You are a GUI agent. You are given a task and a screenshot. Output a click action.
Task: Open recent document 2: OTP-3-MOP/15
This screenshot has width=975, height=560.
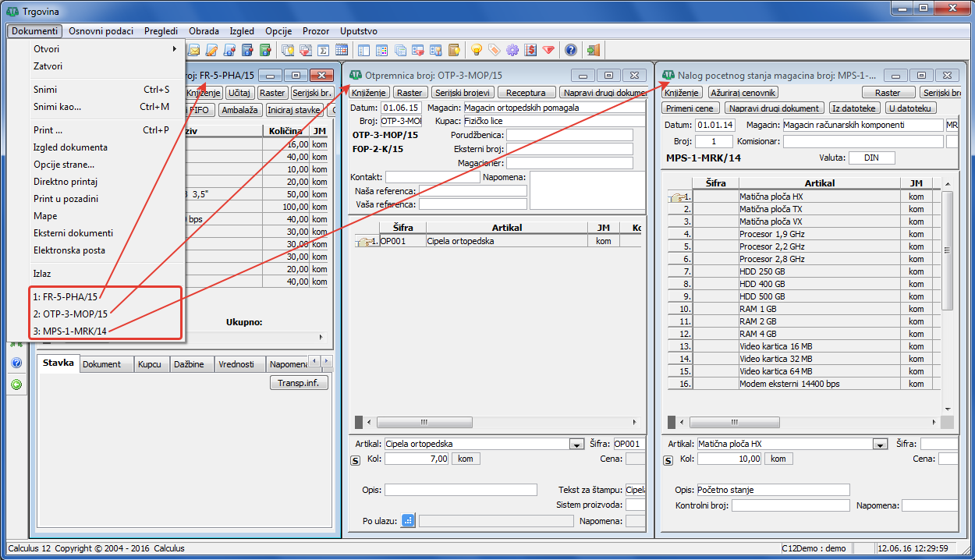coord(70,314)
